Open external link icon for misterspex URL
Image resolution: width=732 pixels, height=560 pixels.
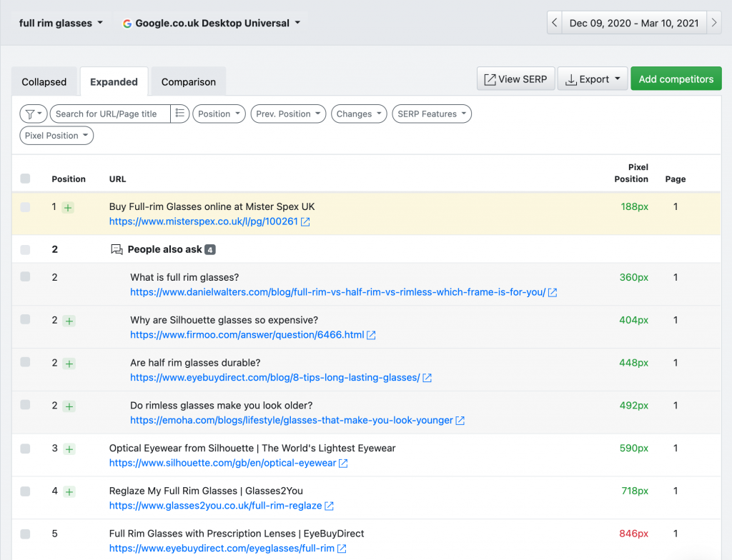(305, 222)
